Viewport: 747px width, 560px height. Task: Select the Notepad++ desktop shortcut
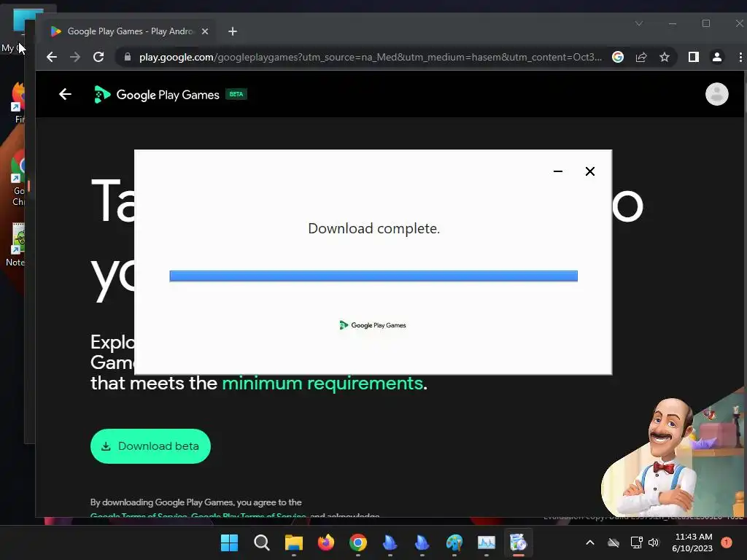coord(16,245)
